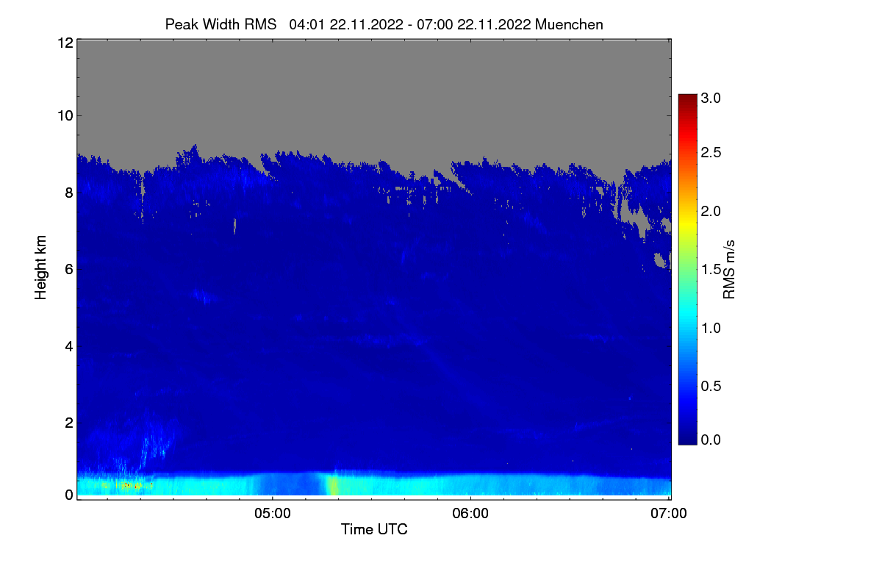The image size is (882, 588).
Task: Click the colorbar value '0.5'
Action: [x=711, y=386]
